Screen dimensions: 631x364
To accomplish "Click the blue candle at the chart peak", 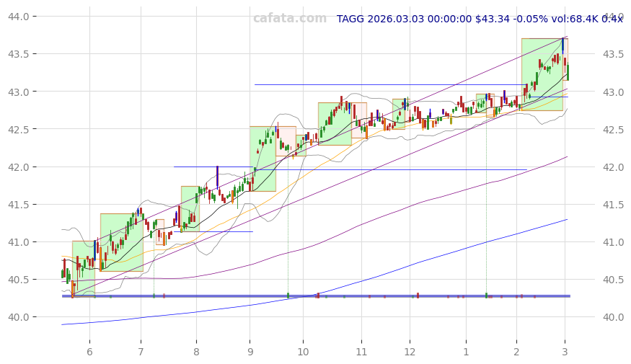I will point(562,45).
